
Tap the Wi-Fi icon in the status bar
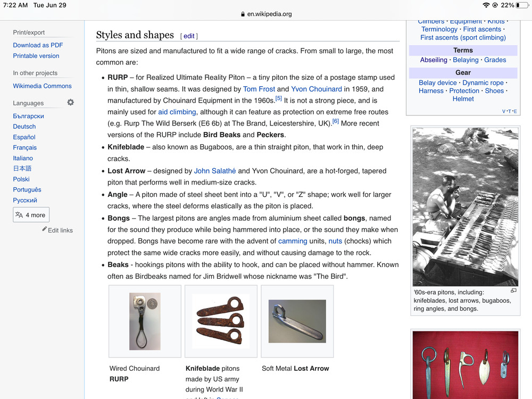[x=486, y=5]
